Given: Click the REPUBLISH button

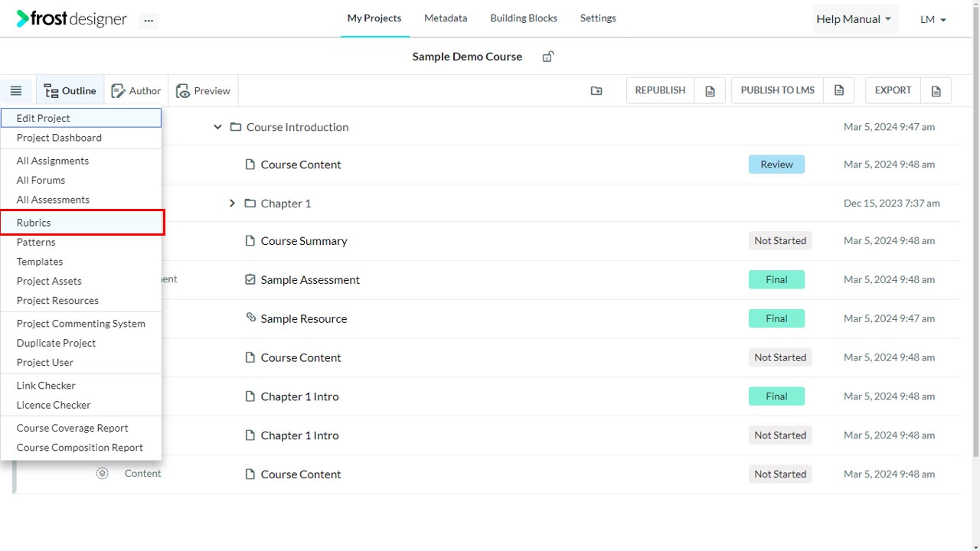Looking at the screenshot, I should 661,90.
